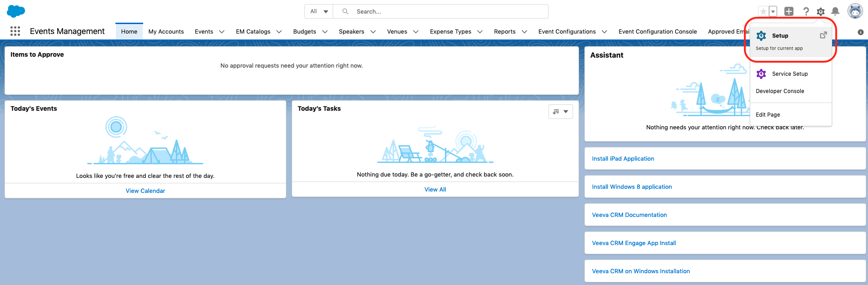The height and width of the screenshot is (285, 868).
Task: Click the Setup gear icon in header
Action: coord(821,11)
